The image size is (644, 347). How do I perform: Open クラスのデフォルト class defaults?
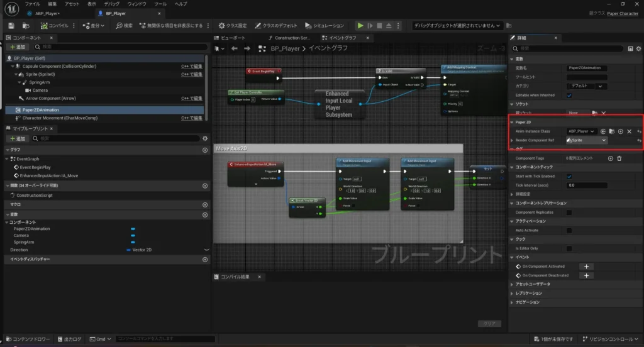[276, 26]
